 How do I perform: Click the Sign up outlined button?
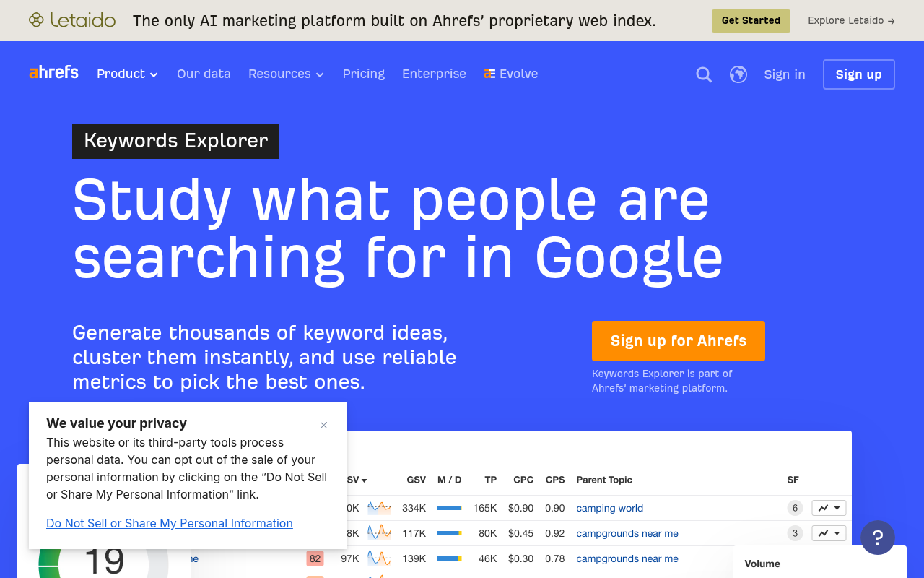point(859,74)
